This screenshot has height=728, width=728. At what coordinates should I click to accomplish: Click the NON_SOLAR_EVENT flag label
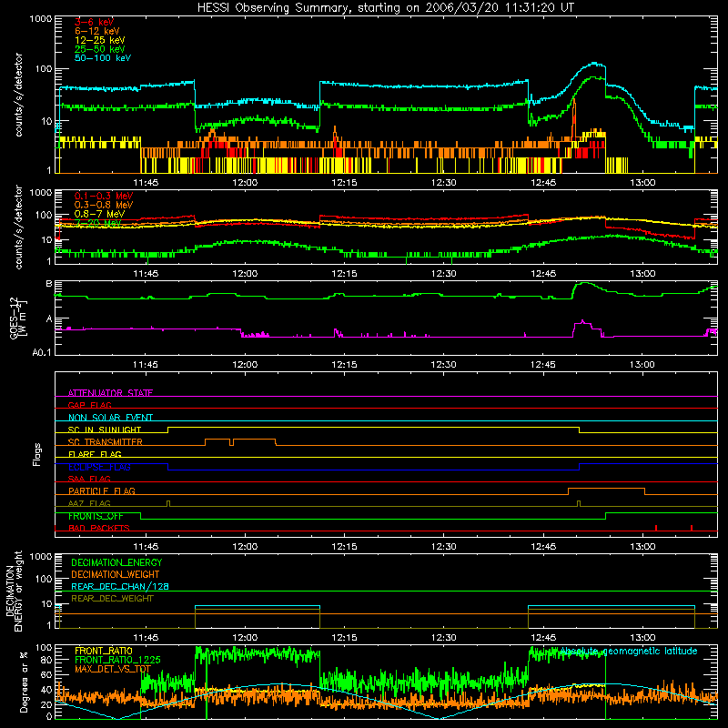pyautogui.click(x=110, y=418)
